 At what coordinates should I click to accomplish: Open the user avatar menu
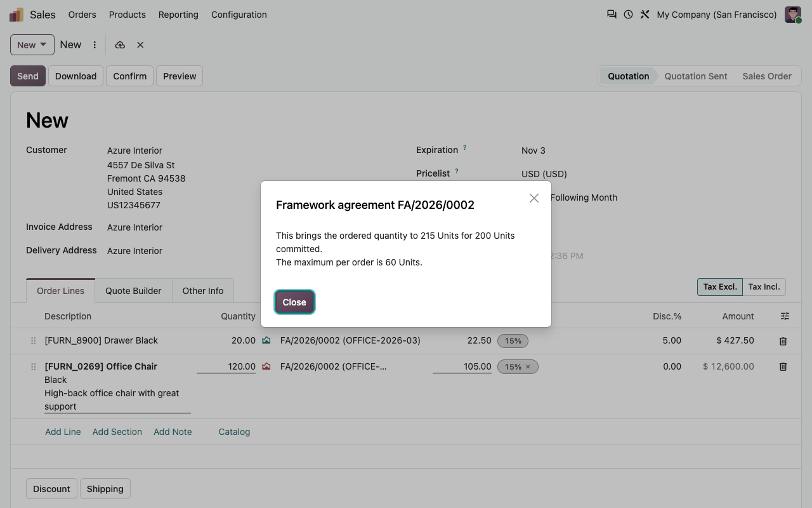tap(793, 15)
